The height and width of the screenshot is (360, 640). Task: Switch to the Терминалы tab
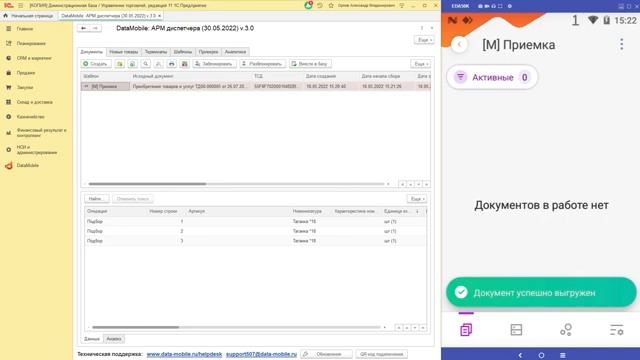[x=156, y=52]
